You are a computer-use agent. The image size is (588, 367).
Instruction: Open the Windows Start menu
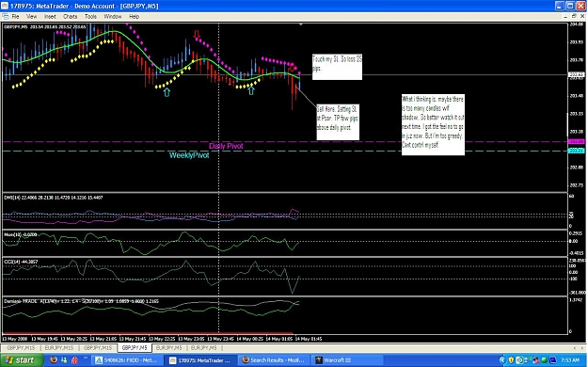(x=22, y=360)
